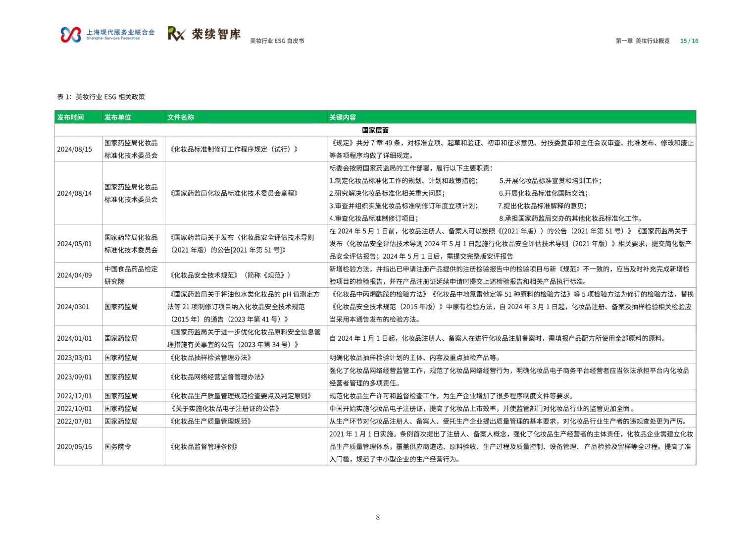
Task: Click 《化妆品网络经营监督管理办法》 file name
Action: 217,377
